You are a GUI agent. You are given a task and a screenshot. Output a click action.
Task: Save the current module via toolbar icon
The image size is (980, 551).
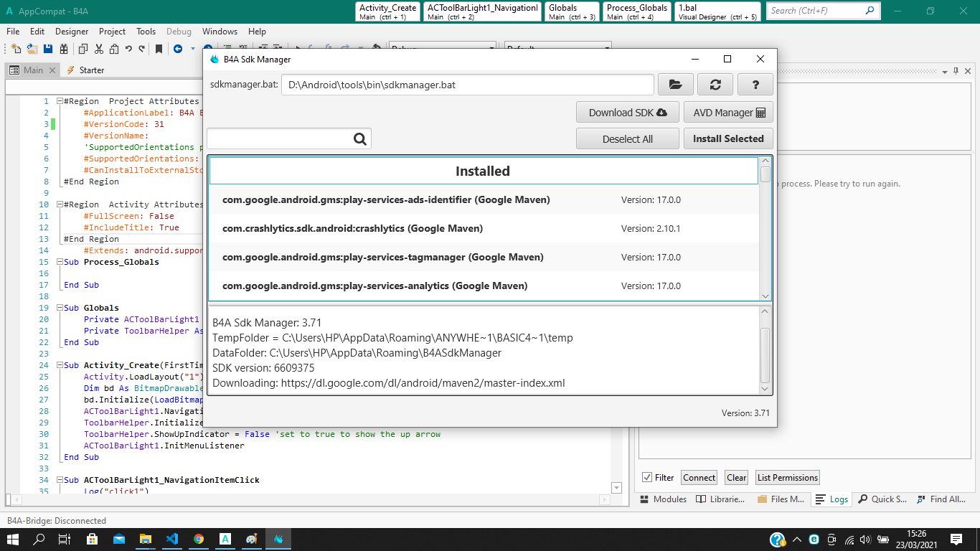[47, 48]
